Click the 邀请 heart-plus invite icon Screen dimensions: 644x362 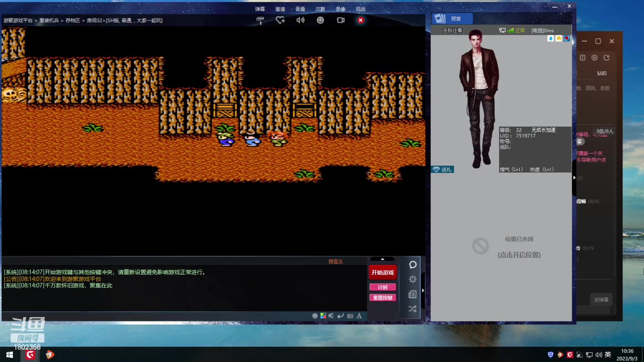[x=280, y=20]
